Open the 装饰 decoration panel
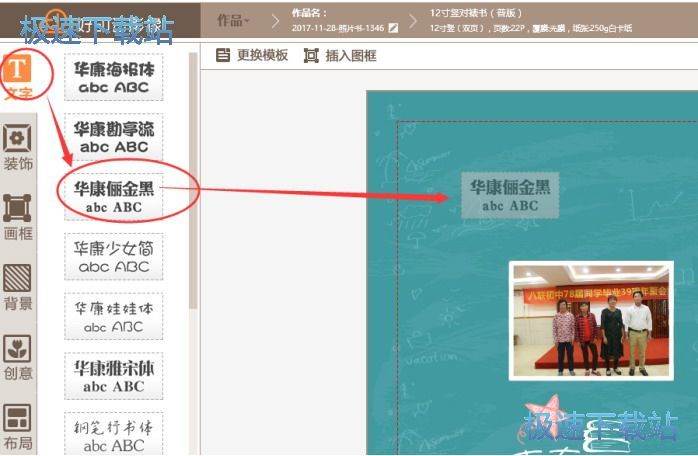The image size is (698, 456). (x=18, y=147)
